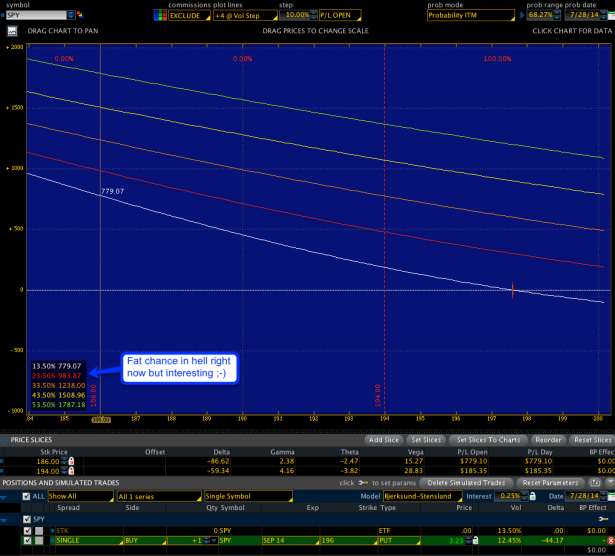Toggle the ALL positions checkbox
Screen dimensions: 615x556
pyautogui.click(x=26, y=496)
